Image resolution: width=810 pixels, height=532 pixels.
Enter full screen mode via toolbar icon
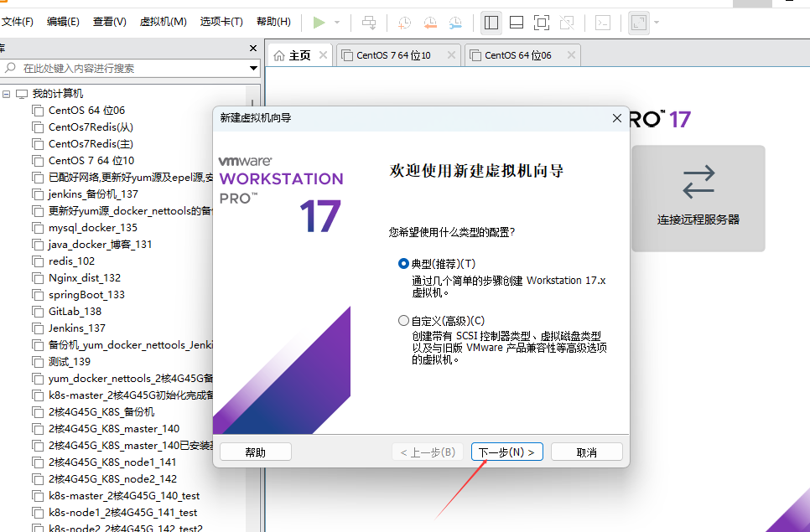542,23
